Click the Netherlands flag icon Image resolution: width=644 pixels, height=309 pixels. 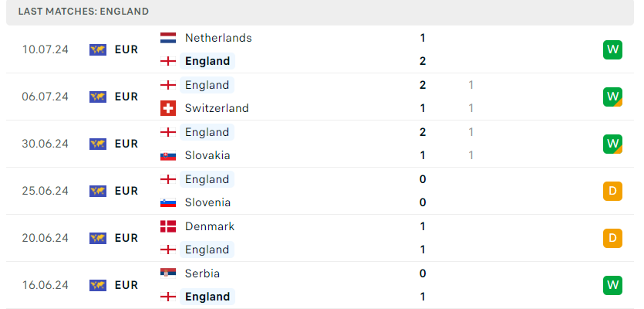click(x=167, y=38)
